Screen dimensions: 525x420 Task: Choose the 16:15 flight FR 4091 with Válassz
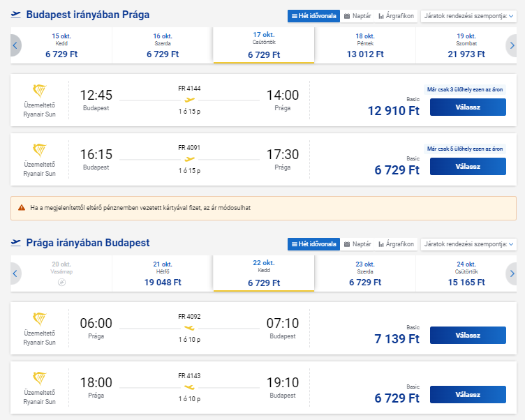pos(468,166)
